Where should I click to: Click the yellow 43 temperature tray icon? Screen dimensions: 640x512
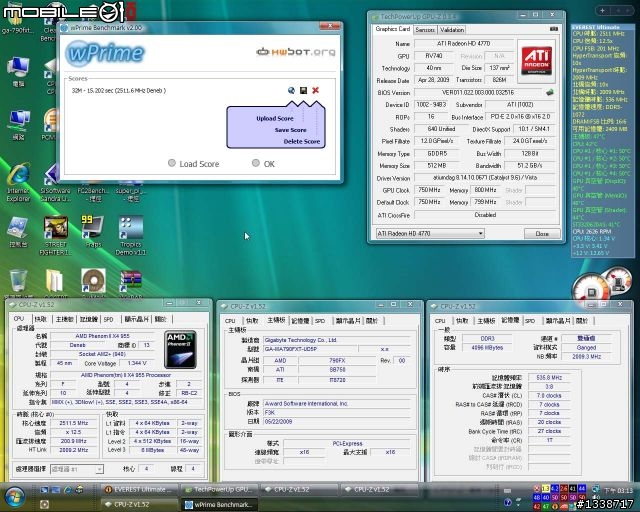pyautogui.click(x=546, y=488)
